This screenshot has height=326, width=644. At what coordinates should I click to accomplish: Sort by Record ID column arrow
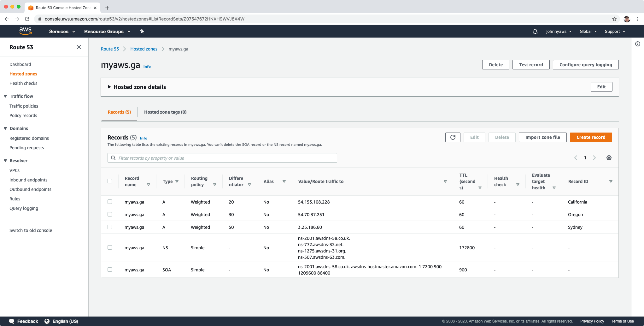[x=611, y=181]
